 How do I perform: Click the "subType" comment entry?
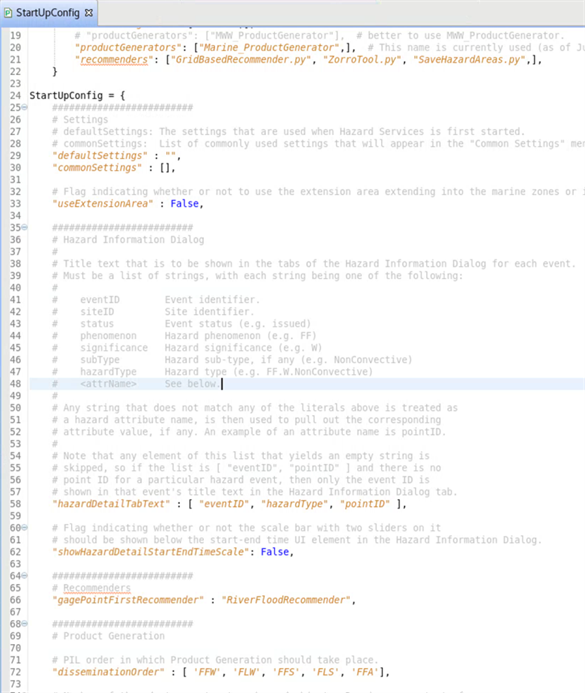(100, 360)
